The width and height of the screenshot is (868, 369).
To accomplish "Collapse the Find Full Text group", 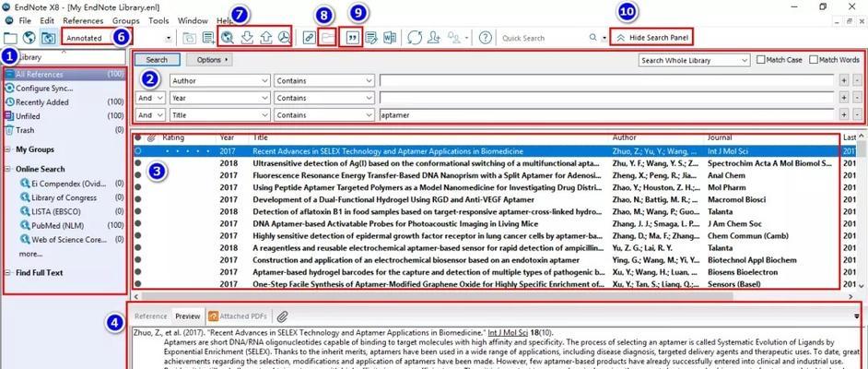I will pos(7,272).
